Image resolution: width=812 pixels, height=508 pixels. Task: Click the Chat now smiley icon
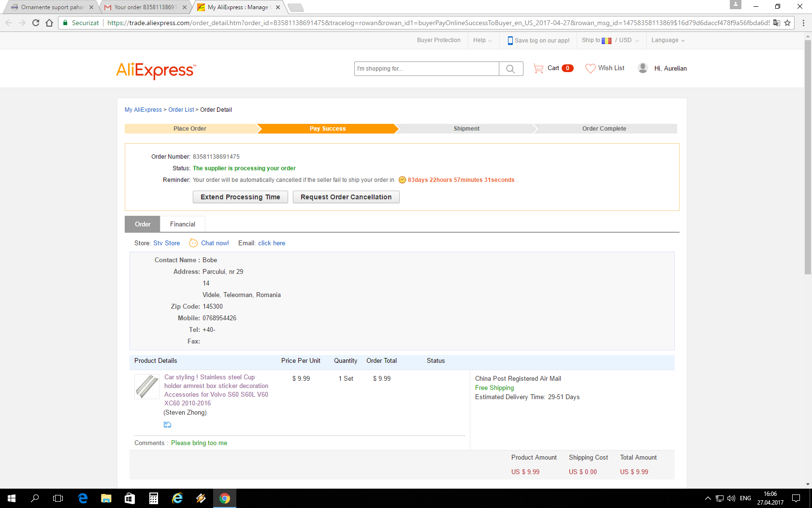click(x=193, y=243)
